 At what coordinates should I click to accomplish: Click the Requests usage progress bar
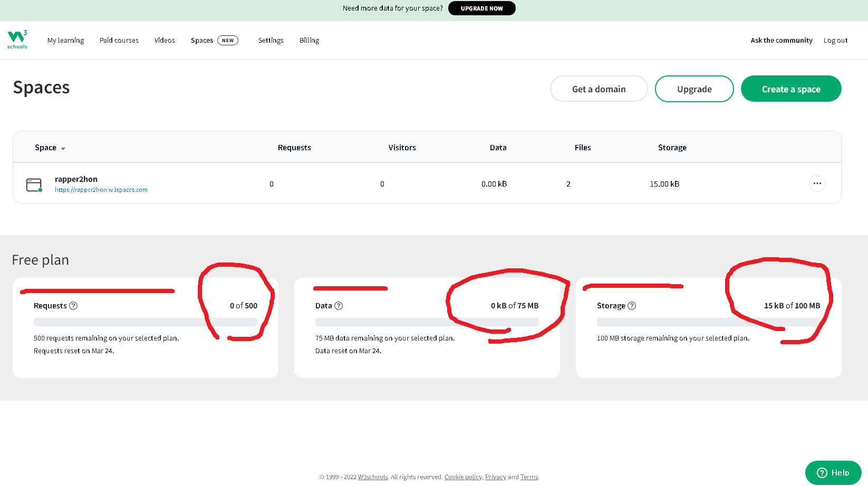(x=146, y=322)
